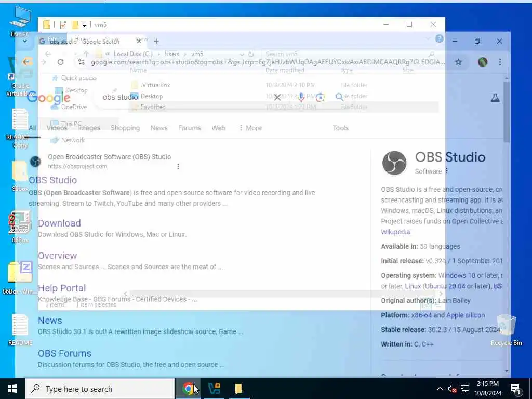532x399 pixels.
Task: Open Help icon in the vm5 Explorer window
Action: [440, 38]
